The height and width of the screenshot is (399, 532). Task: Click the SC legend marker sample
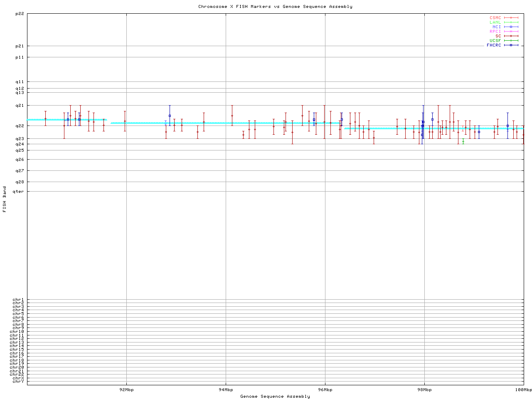pyautogui.click(x=511, y=36)
